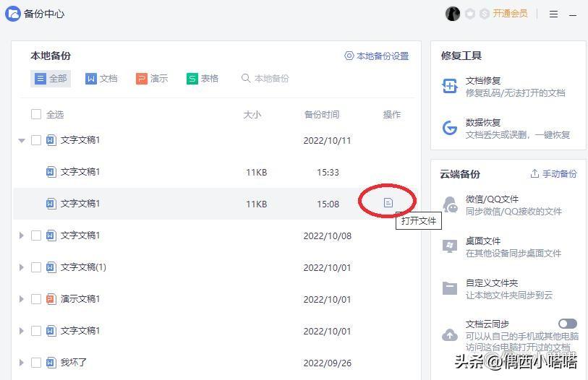
Task: Open the hamburger menu in title bar
Action: click(553, 14)
